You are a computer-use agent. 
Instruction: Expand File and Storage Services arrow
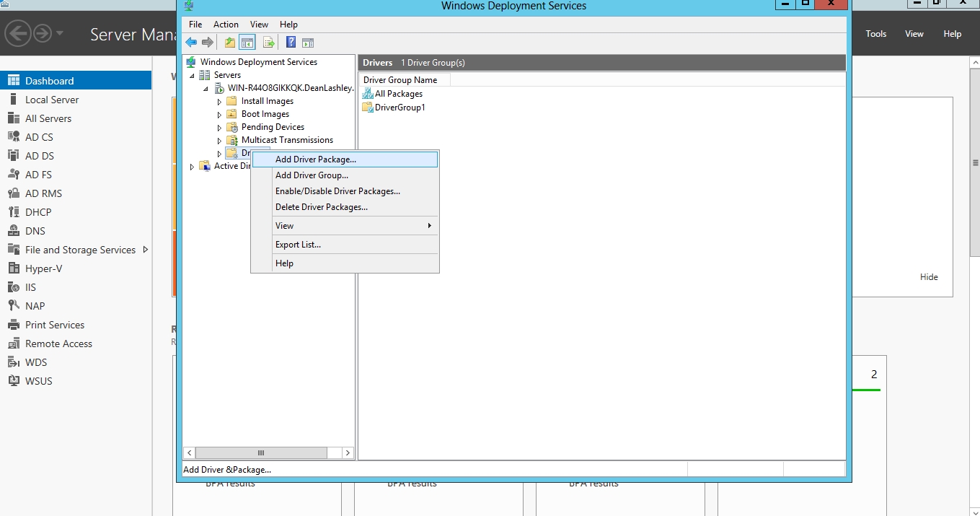[146, 250]
